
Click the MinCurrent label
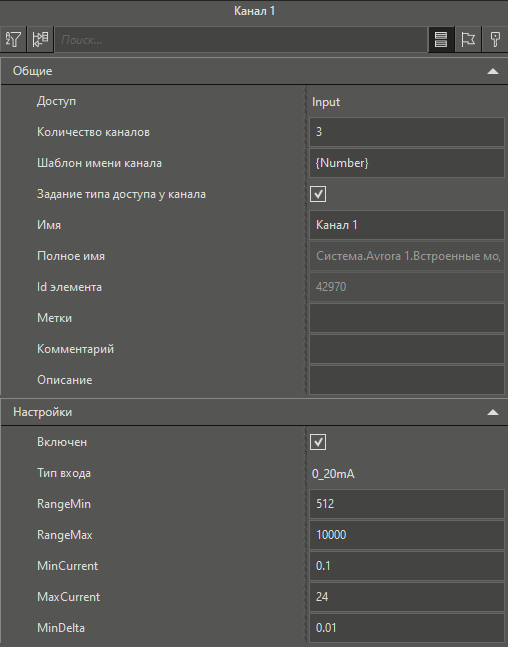tap(68, 566)
